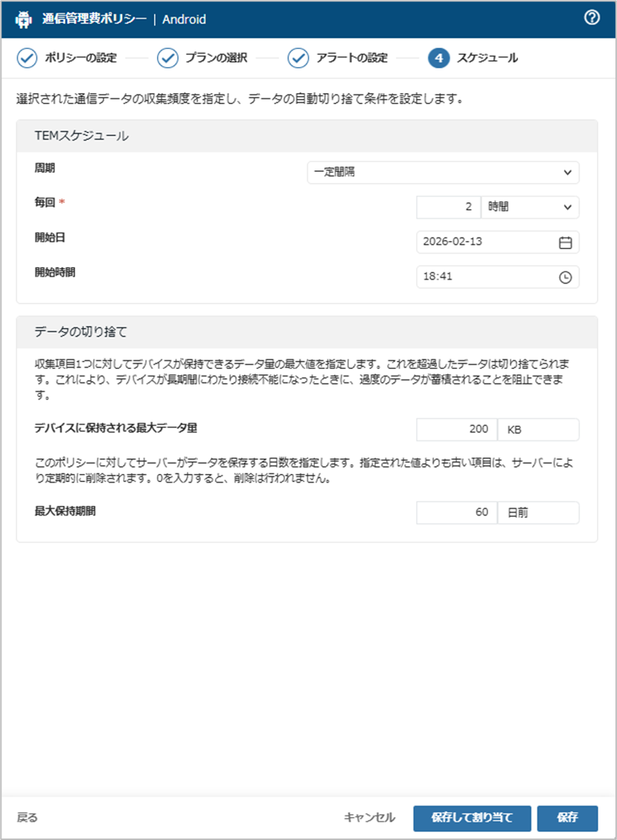Click the 保存 button
Image resolution: width=617 pixels, height=840 pixels.
click(x=567, y=818)
